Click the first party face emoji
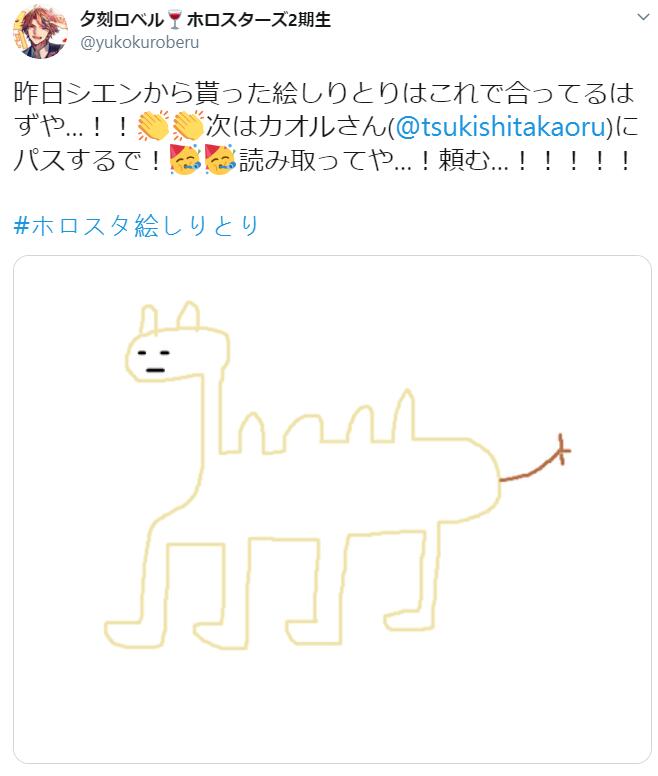Screen dimensions: 658x776 [x=185, y=160]
